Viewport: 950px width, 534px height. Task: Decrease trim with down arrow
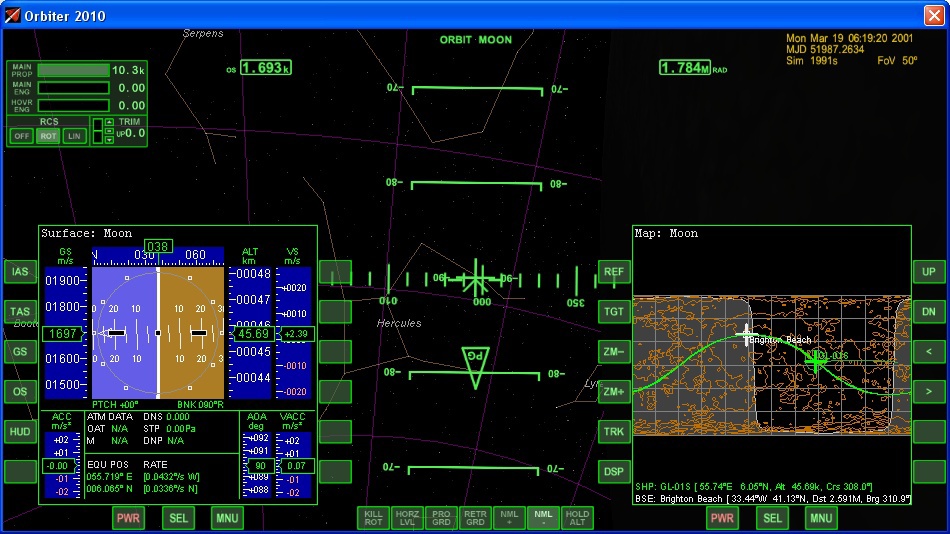click(x=109, y=140)
